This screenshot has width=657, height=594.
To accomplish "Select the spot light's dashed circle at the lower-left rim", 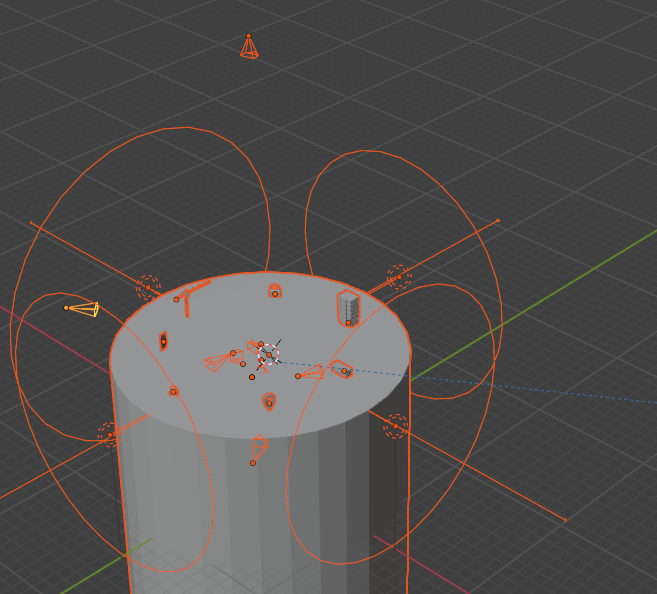I will (x=110, y=435).
